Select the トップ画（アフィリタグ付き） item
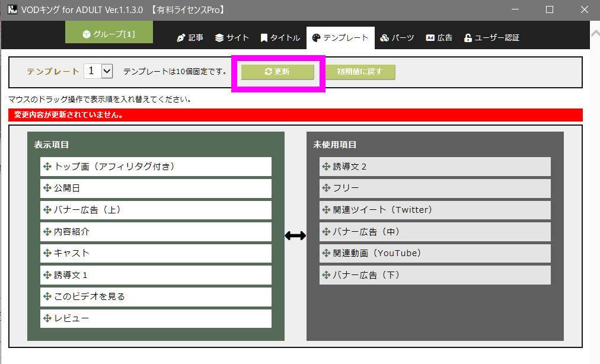Viewport: 600px width, 364px height. pos(156,167)
